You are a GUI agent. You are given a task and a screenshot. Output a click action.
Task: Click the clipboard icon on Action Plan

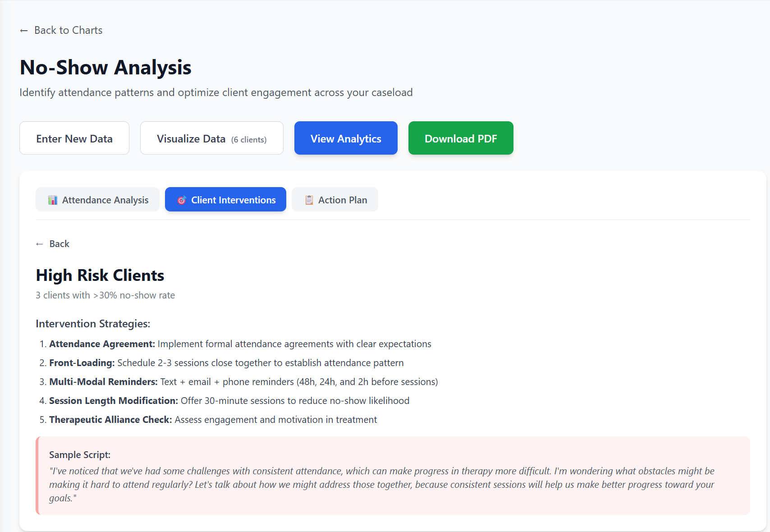[309, 200]
